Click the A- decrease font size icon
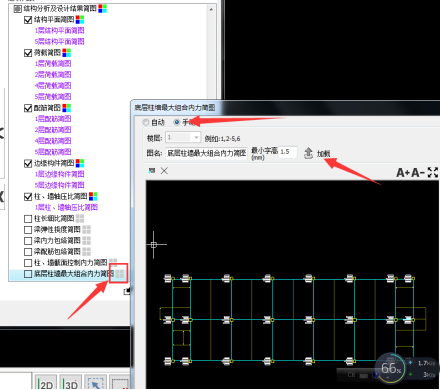The height and width of the screenshot is (390, 441). click(x=418, y=173)
